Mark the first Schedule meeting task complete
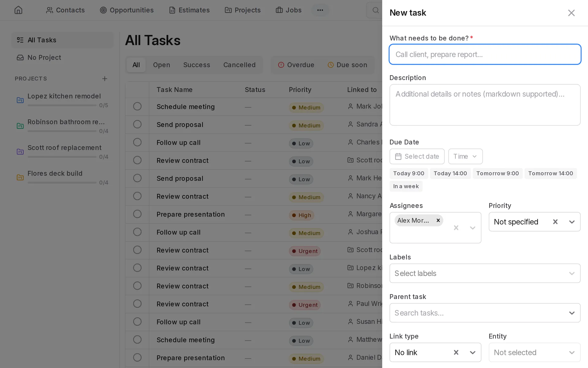Image resolution: width=588 pixels, height=368 pixels. click(137, 106)
